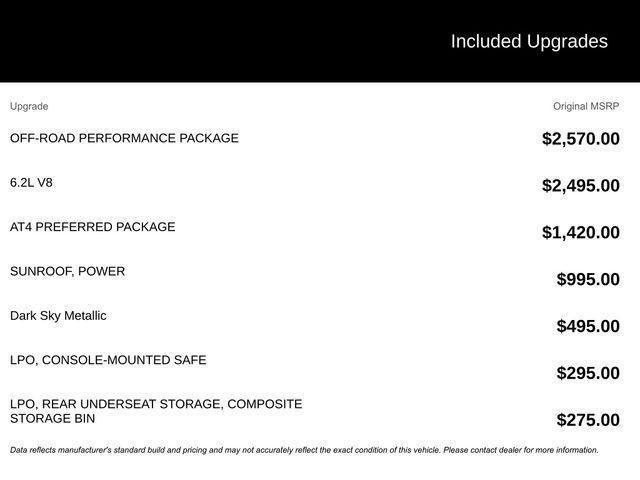Select the LPO, CONSOLE-MOUNTED SAFE item
Screen dimensions: 640x480
tap(108, 360)
